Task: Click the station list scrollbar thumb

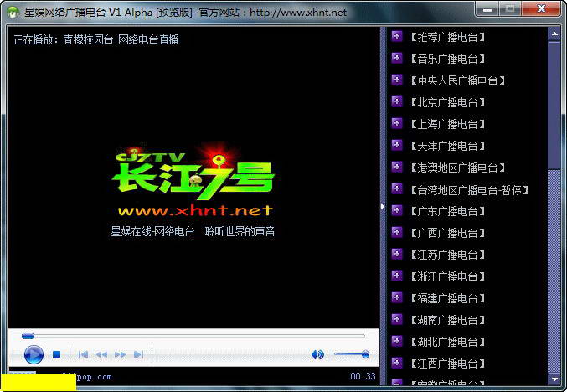Action: click(x=554, y=105)
